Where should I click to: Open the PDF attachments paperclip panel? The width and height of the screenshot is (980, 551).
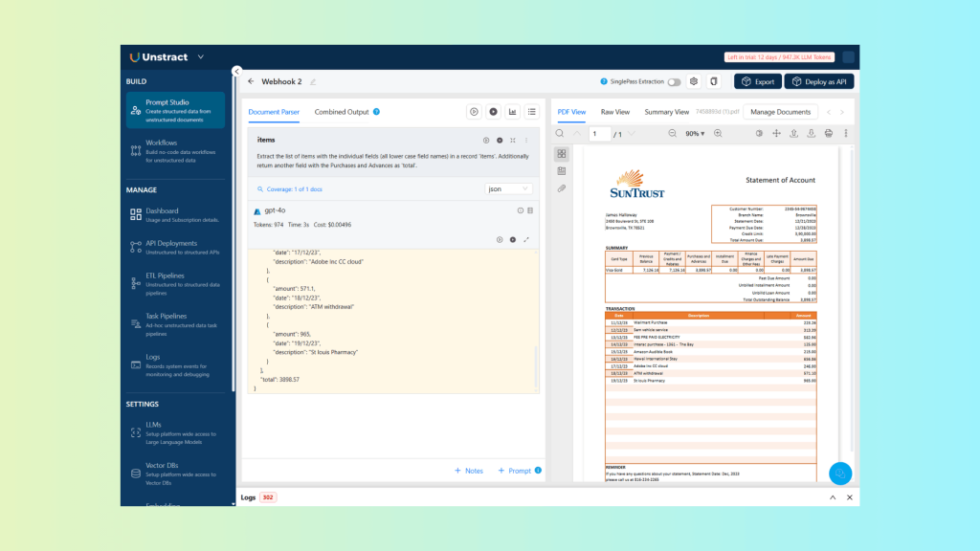point(562,188)
